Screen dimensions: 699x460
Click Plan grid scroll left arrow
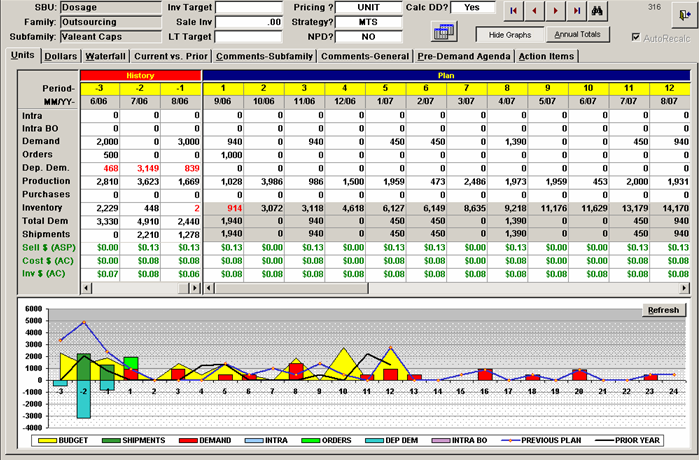[209, 288]
